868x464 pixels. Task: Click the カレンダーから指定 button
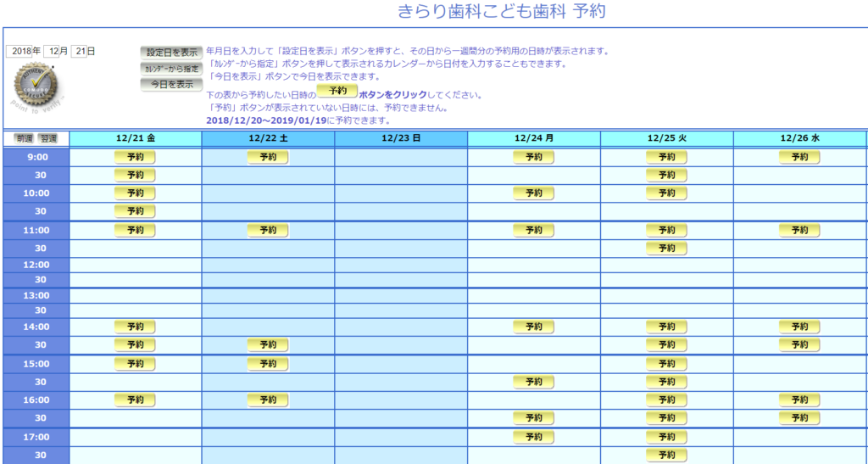(x=171, y=69)
